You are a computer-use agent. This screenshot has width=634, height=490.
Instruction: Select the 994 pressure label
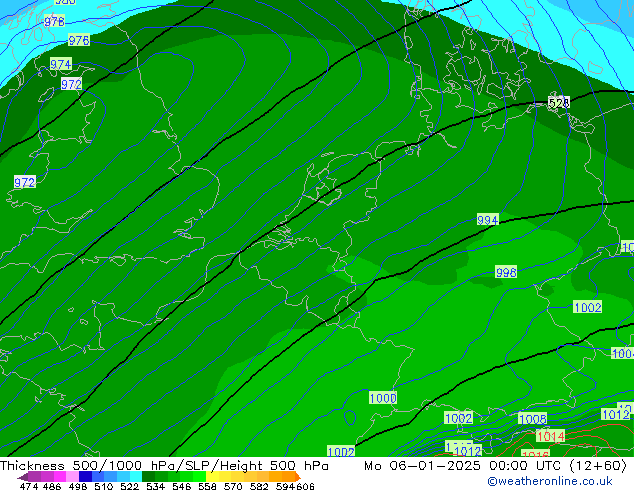click(x=488, y=220)
